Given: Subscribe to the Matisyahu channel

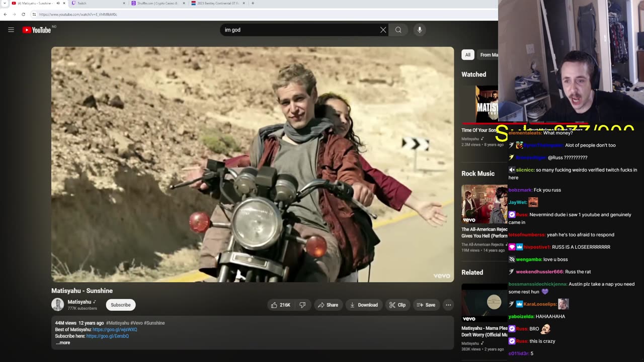Looking at the screenshot, I should click(120, 305).
